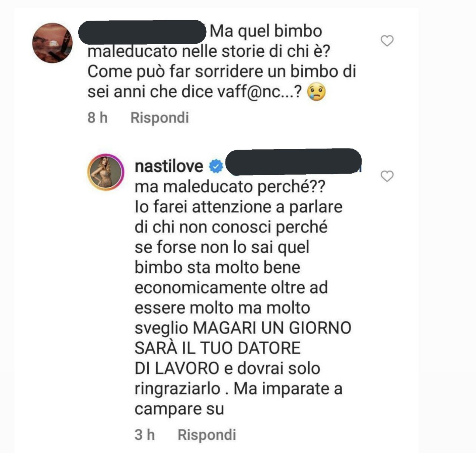Open nastilove's story-ringed profile picture
This screenshot has height=453, width=476.
(106, 172)
